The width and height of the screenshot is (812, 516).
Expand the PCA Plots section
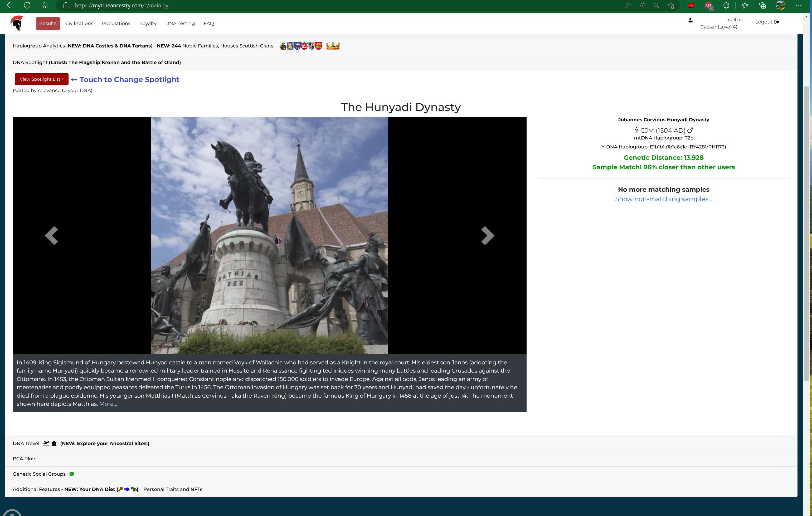[25, 459]
